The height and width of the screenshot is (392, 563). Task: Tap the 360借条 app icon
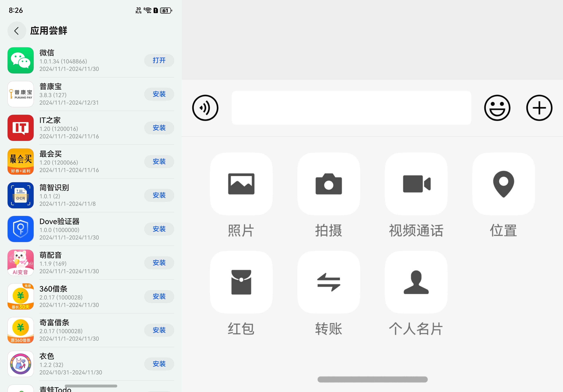21,296
